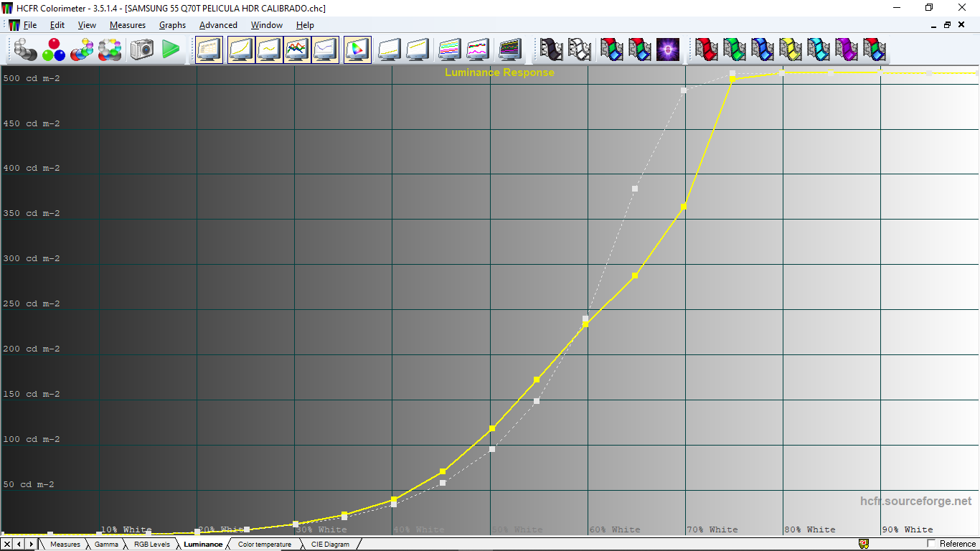This screenshot has width=980, height=551.
Task: Open the CIE diagram triangle view icon
Action: tap(357, 50)
